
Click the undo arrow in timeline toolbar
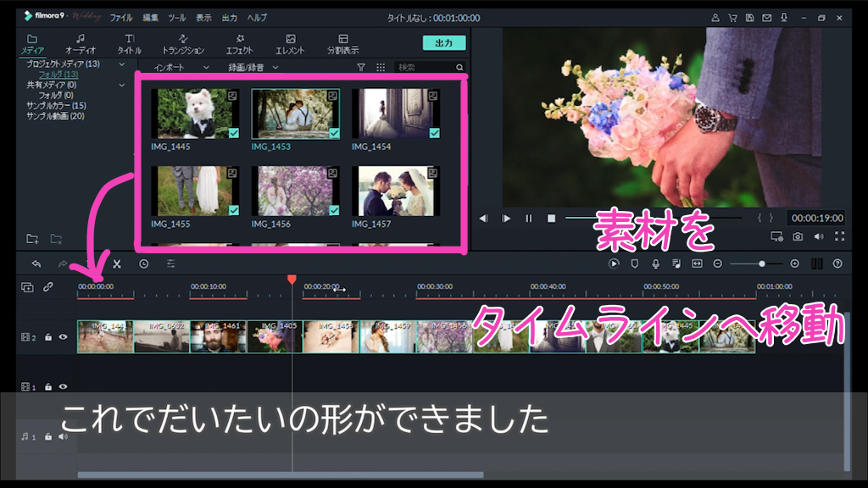36,263
